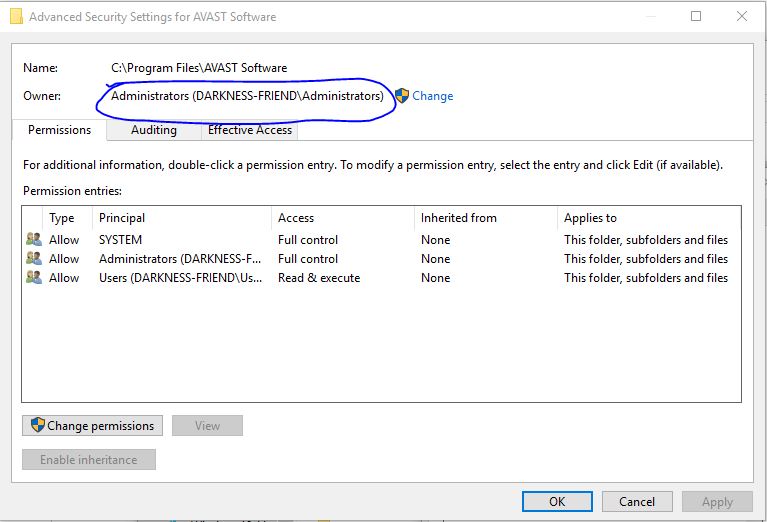Viewport: 767px width, 522px height.
Task: Click Applies to value in SYSTEM row
Action: [x=646, y=240]
